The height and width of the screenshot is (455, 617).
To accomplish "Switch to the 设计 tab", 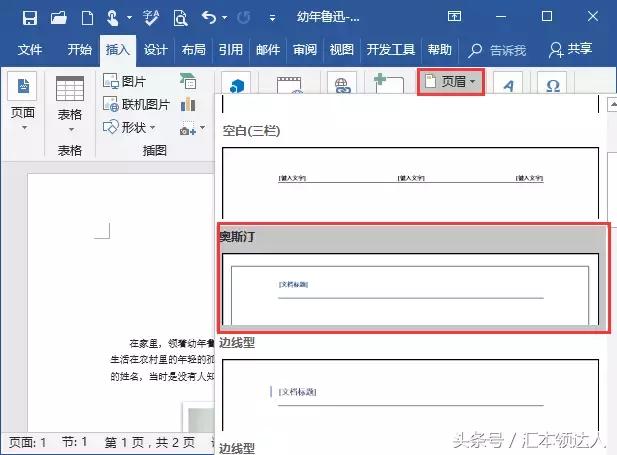I will (x=155, y=50).
